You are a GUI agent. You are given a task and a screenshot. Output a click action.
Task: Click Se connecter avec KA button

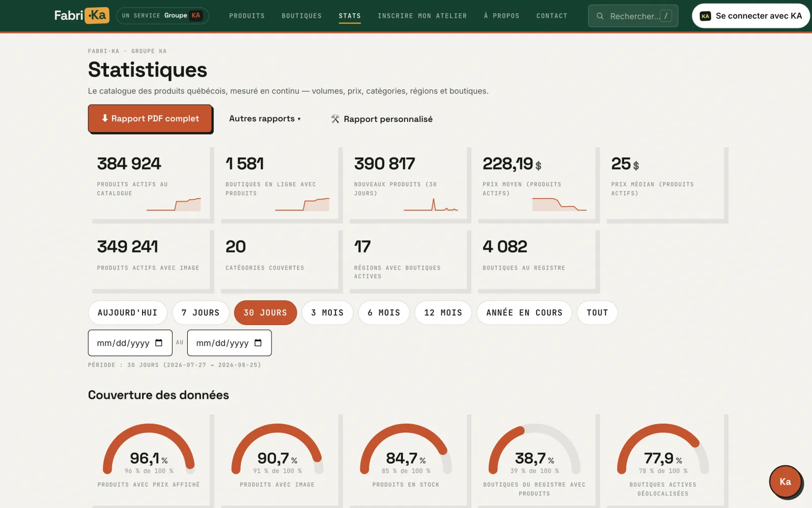pos(751,16)
